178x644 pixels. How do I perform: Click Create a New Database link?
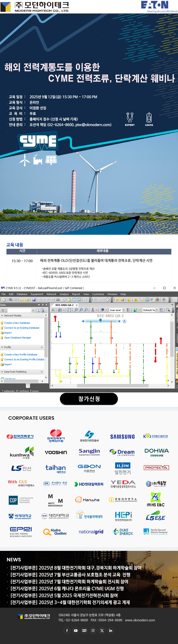pyautogui.click(x=17, y=323)
